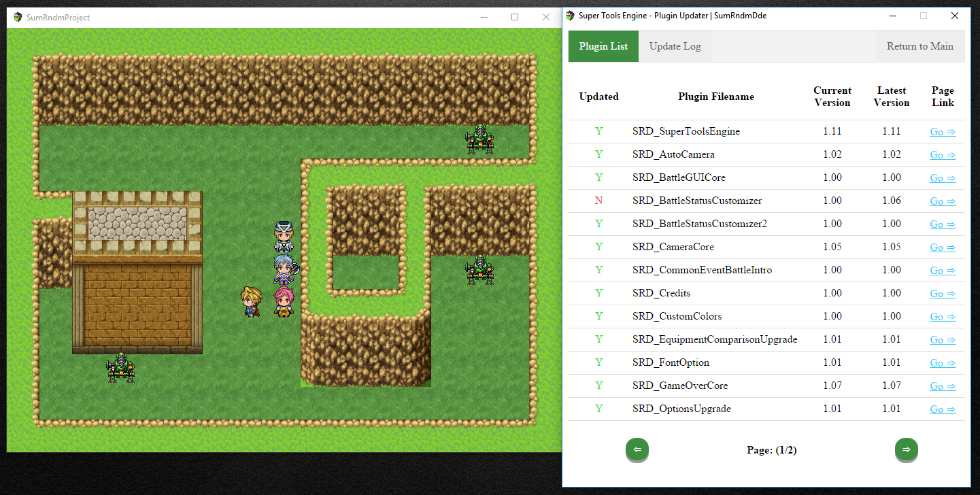This screenshot has width=980, height=495.
Task: Click SRD_SuperToolsEngine filename
Action: [x=686, y=131]
